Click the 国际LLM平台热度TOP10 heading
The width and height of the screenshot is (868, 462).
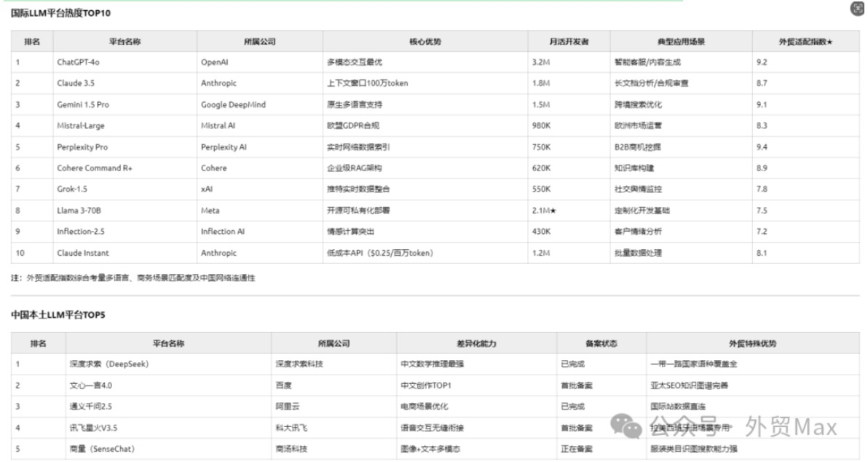(x=61, y=14)
